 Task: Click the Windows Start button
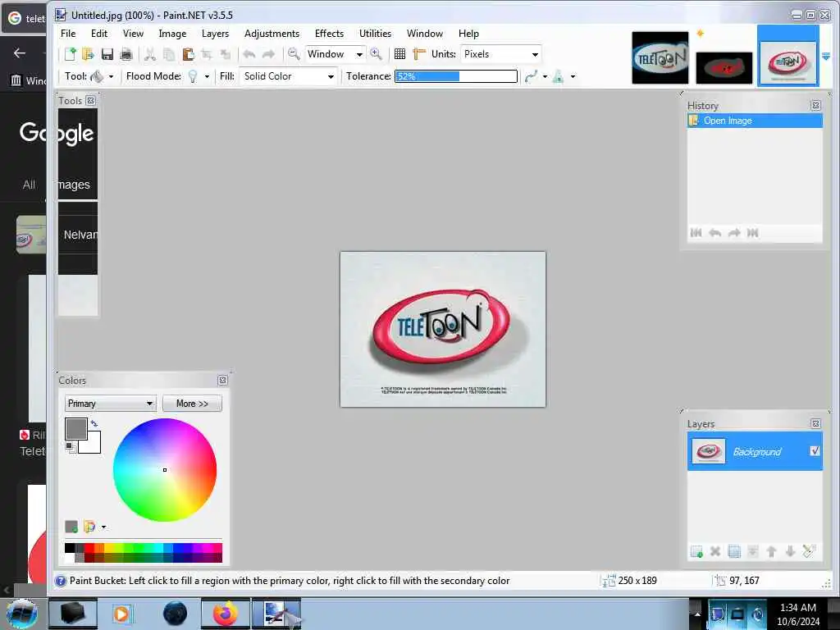coord(22,614)
